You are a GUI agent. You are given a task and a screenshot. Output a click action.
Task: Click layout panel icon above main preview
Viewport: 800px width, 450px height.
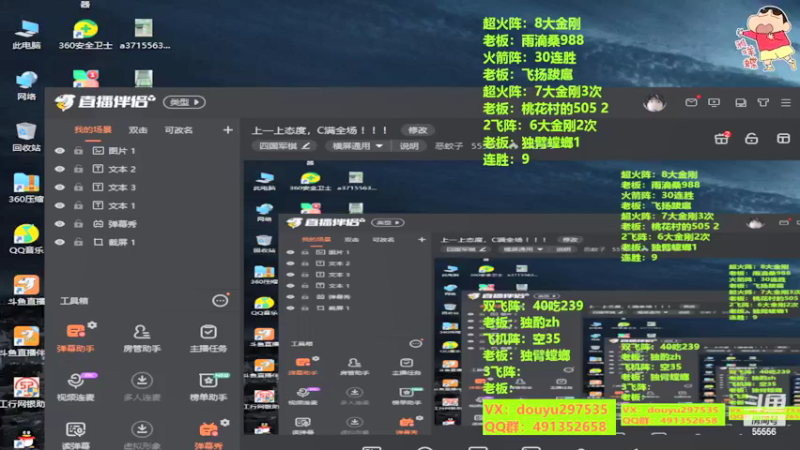click(x=783, y=138)
